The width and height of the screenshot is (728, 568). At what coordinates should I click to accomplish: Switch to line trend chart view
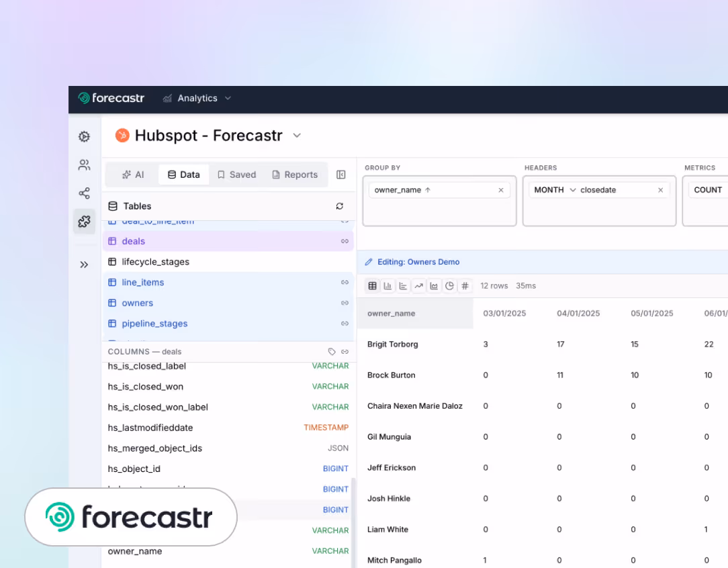(x=419, y=286)
